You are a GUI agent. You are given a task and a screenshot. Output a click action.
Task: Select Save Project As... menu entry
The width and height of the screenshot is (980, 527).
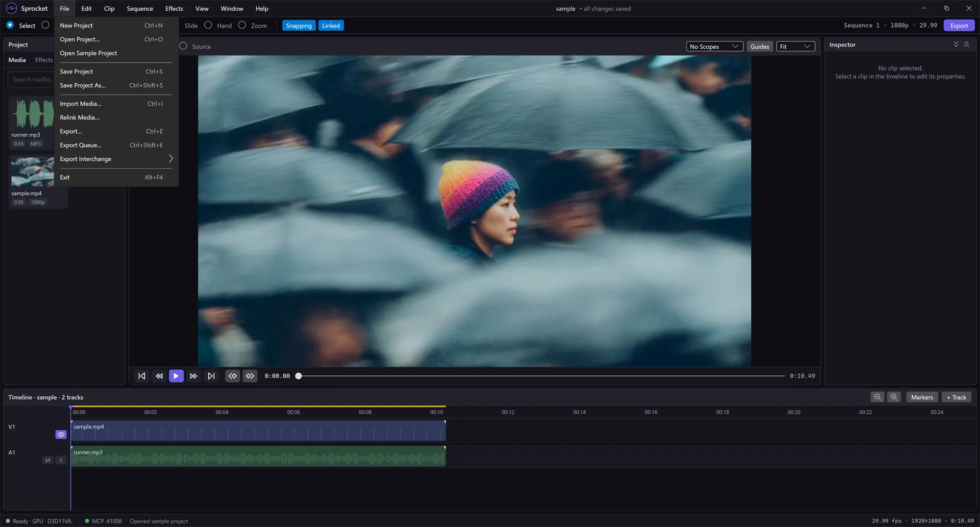pos(116,85)
